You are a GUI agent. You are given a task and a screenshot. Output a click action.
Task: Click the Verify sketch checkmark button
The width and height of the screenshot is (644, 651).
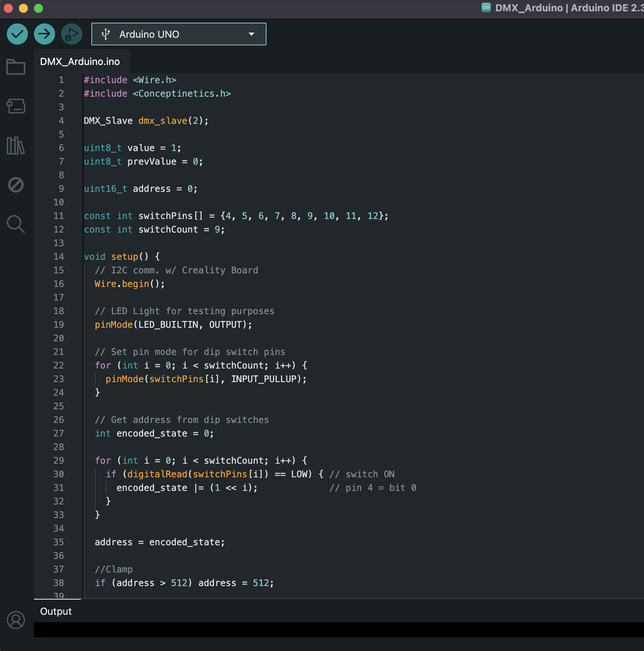point(17,34)
